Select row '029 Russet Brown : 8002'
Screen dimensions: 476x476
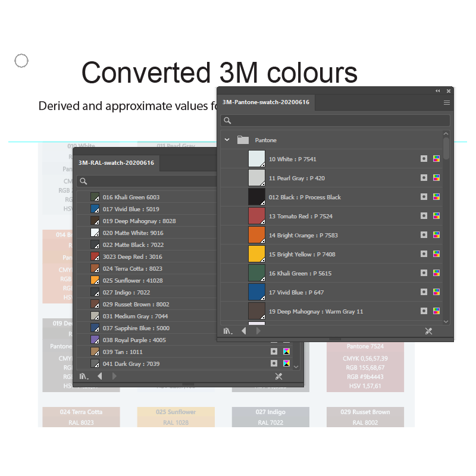coord(146,304)
